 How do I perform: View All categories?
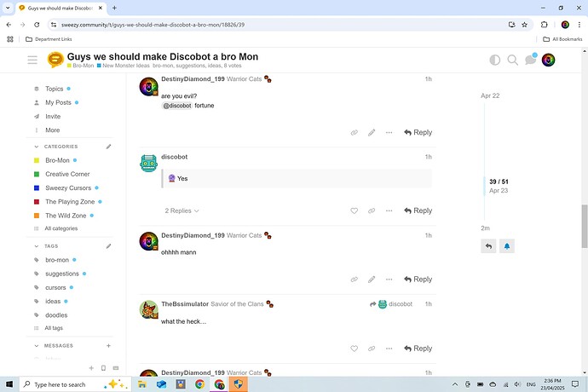61,228
